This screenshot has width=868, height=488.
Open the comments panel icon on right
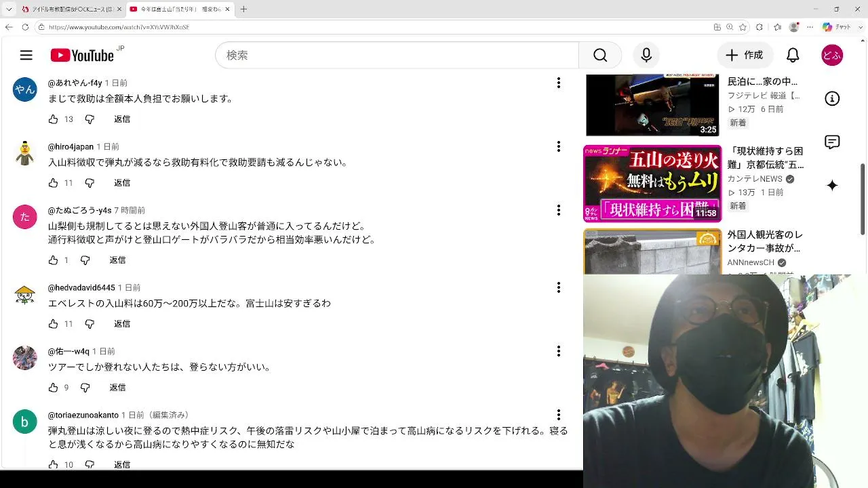pos(832,142)
